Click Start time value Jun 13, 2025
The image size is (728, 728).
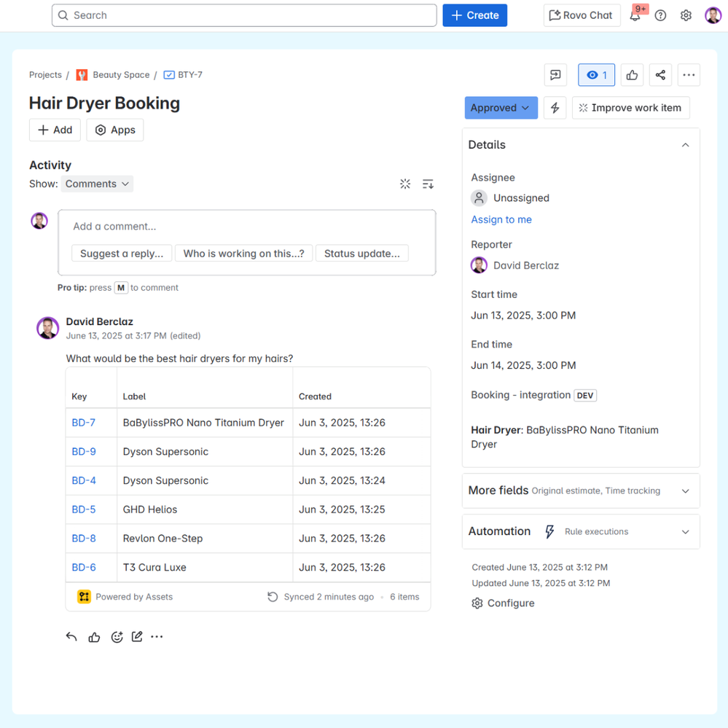pyautogui.click(x=523, y=316)
